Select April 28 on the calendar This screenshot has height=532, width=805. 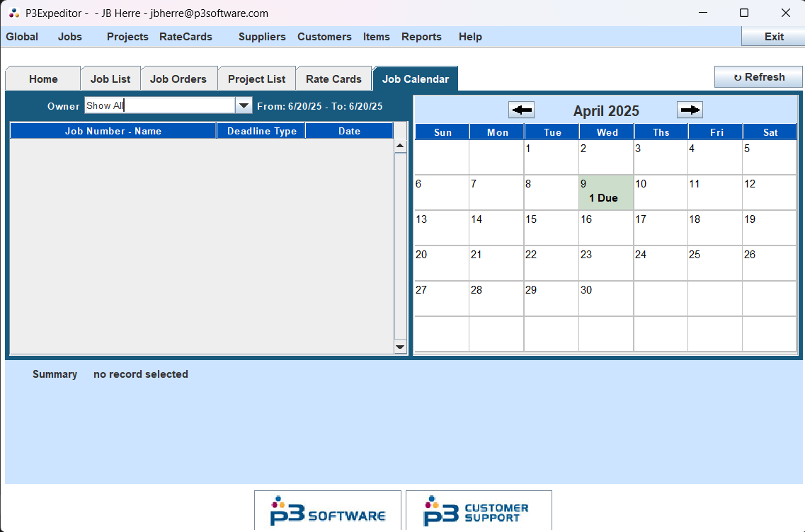tap(496, 299)
